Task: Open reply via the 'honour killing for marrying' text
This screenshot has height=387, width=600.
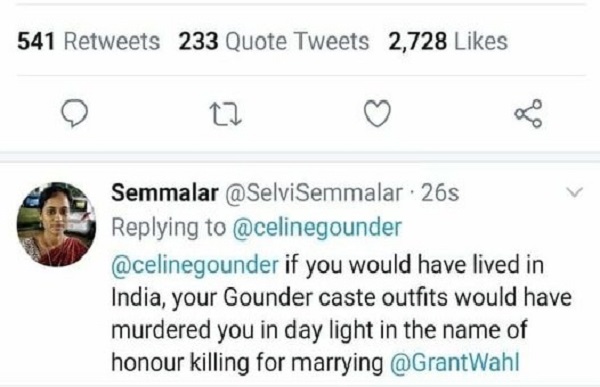Action: pyautogui.click(x=247, y=362)
